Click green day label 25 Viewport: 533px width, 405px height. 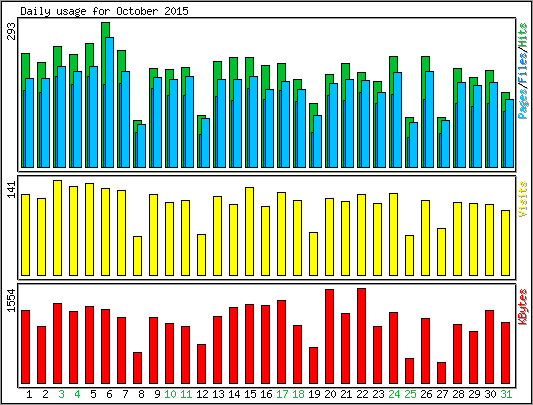410,394
